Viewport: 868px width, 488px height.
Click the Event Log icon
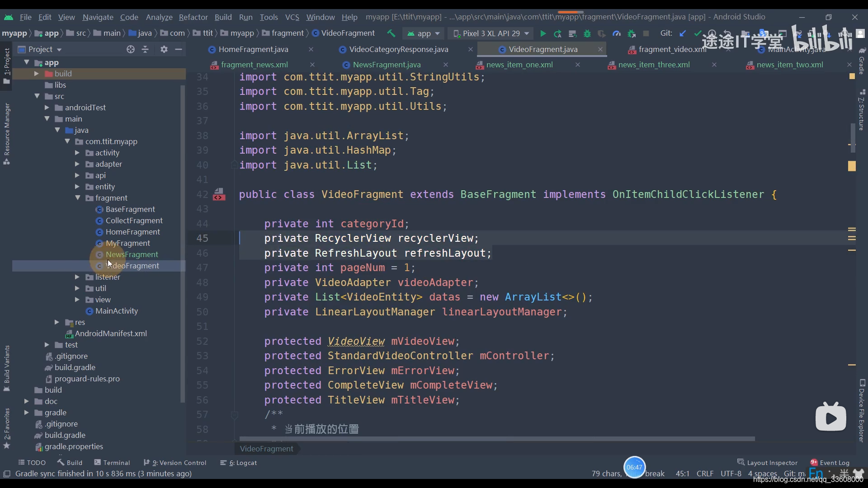pos(814,462)
